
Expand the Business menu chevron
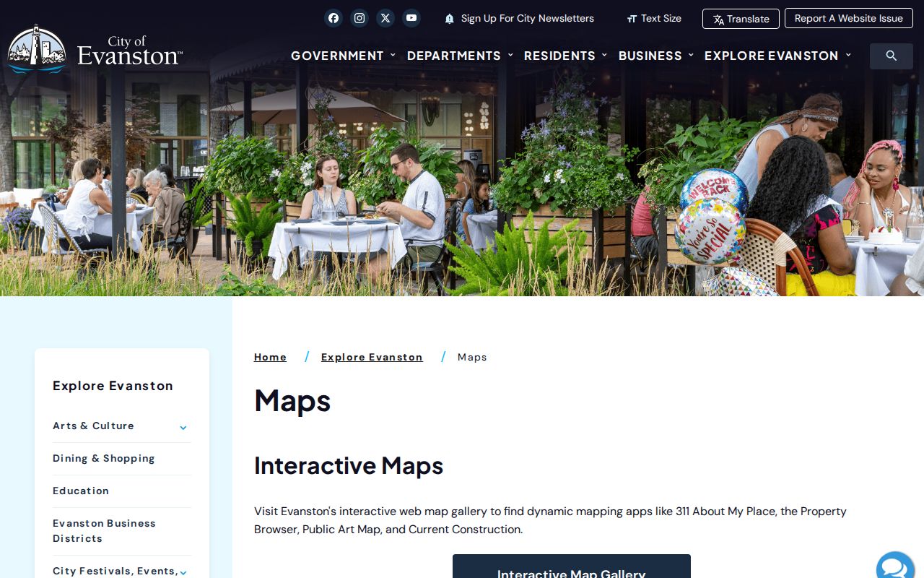(x=691, y=56)
